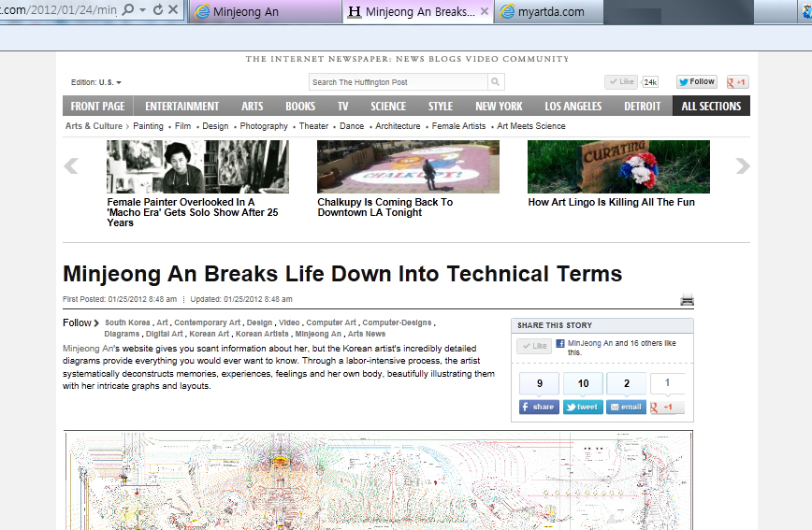Open the DETROIT section
Screen dimensions: 812x530
tap(643, 107)
